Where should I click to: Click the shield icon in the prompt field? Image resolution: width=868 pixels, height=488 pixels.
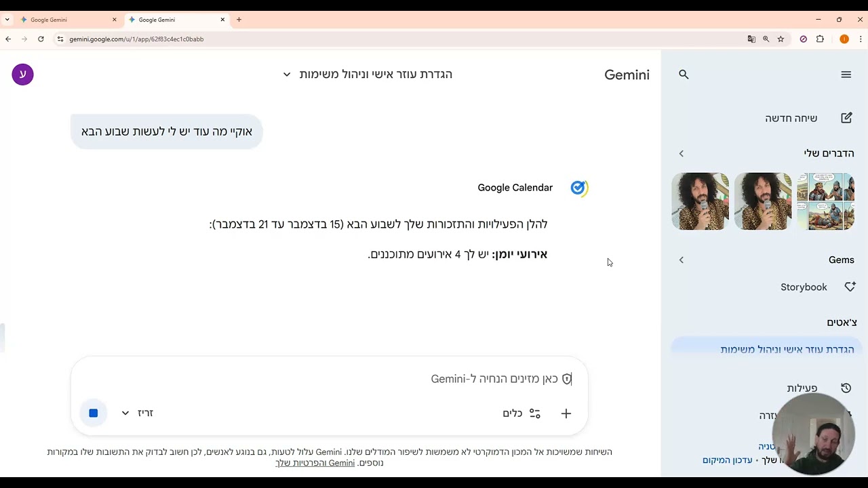pos(566,379)
